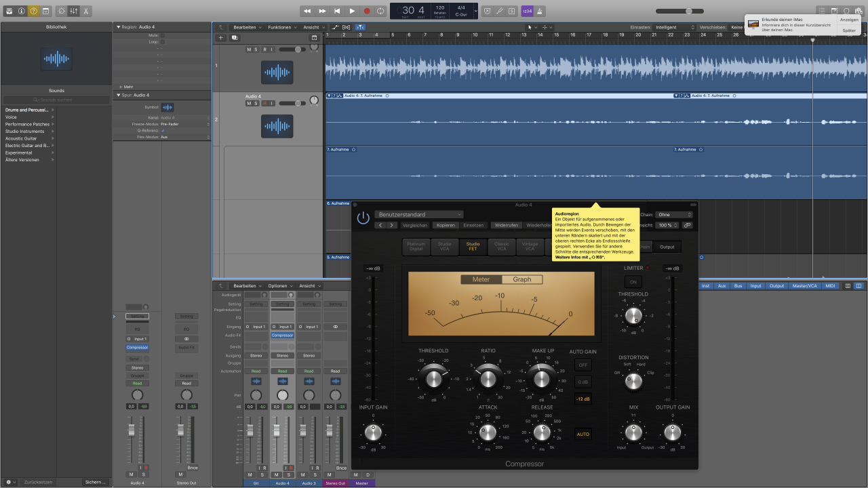Open the List Editors button
The image size is (868, 488).
click(x=822, y=12)
